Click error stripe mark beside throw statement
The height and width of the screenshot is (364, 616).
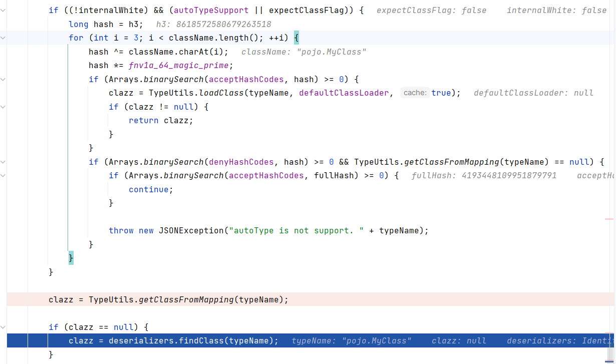[609, 219]
